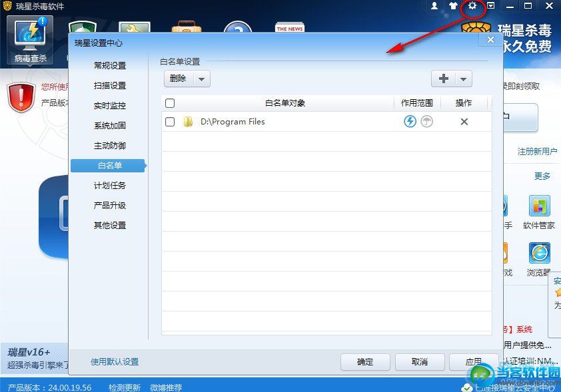Click the 检测更新 link in status bar

[124, 387]
